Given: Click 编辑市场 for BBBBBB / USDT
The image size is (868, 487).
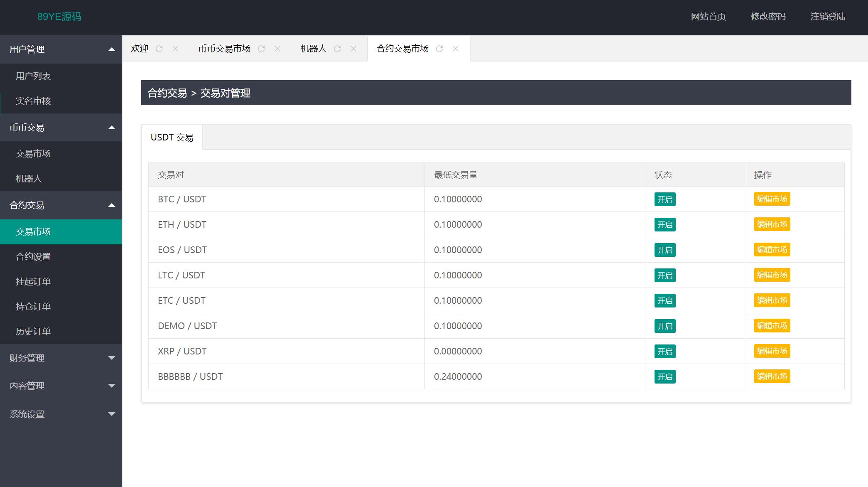Looking at the screenshot, I should (772, 376).
